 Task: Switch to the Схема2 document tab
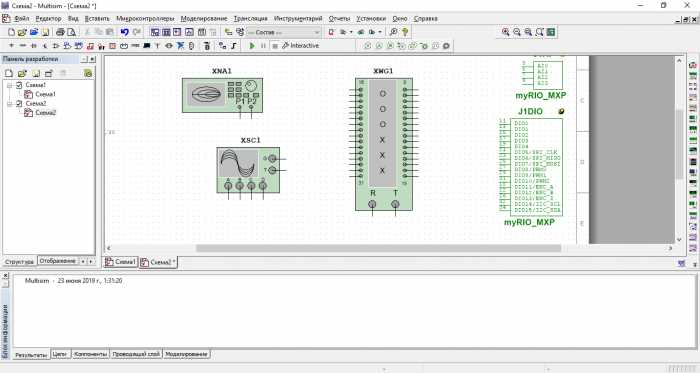(x=158, y=262)
